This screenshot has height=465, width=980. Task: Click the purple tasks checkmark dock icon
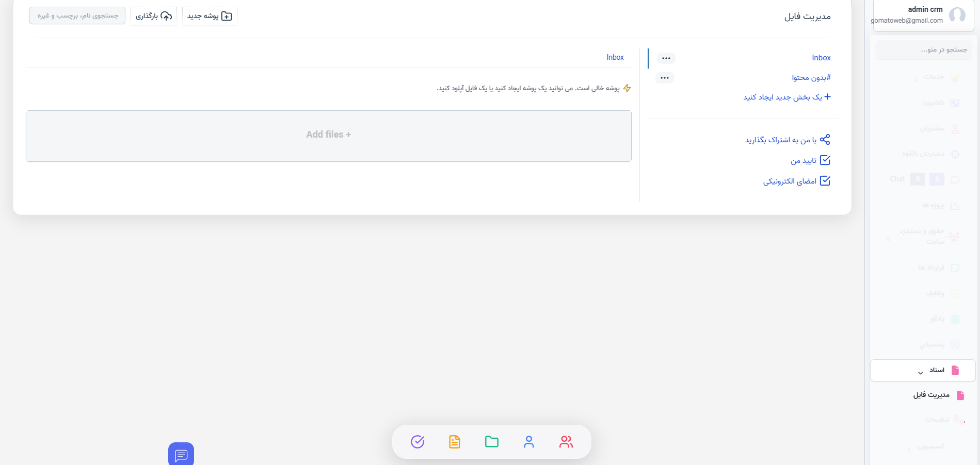(x=417, y=442)
